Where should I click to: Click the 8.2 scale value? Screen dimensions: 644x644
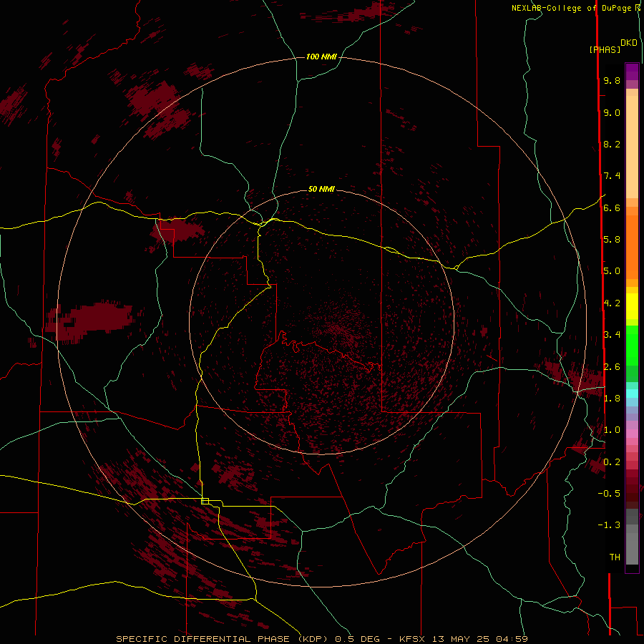click(x=612, y=144)
